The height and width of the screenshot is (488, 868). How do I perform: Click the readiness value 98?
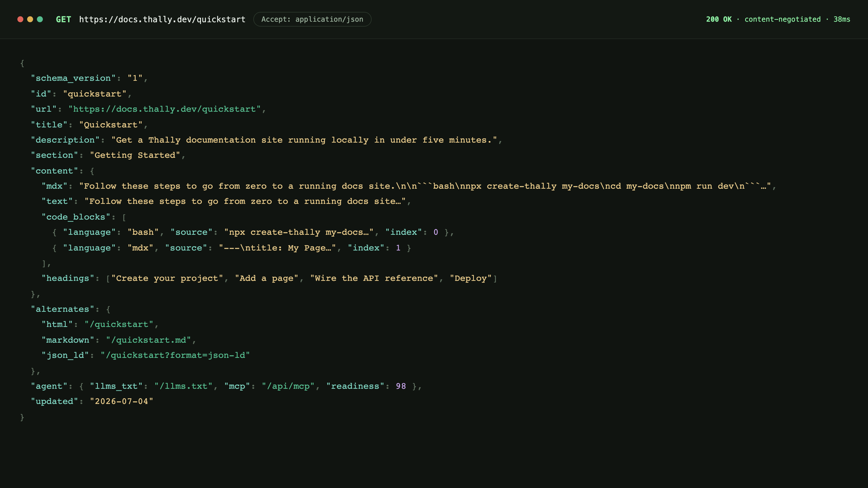(401, 386)
